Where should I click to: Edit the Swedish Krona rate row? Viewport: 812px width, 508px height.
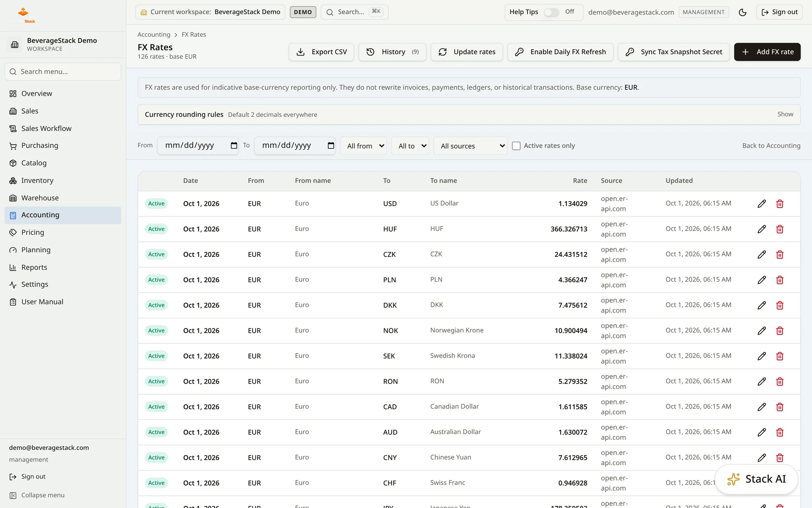(762, 356)
